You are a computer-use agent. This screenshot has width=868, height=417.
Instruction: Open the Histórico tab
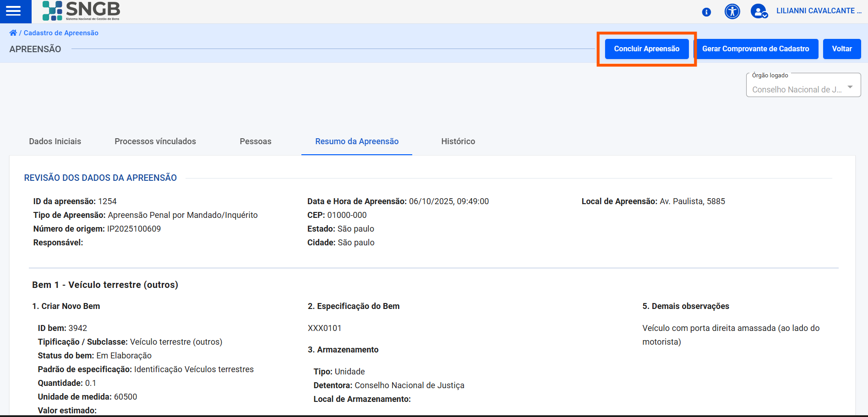click(x=458, y=141)
